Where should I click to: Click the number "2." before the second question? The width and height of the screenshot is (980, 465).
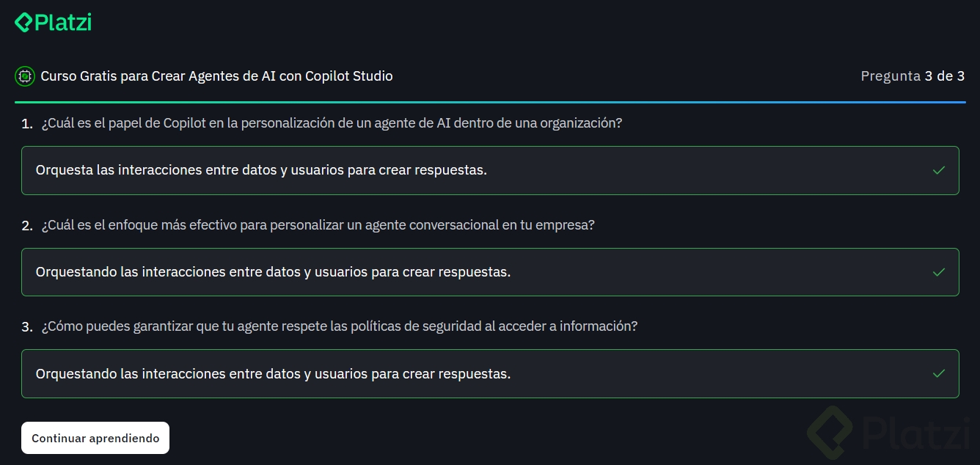pos(27,226)
